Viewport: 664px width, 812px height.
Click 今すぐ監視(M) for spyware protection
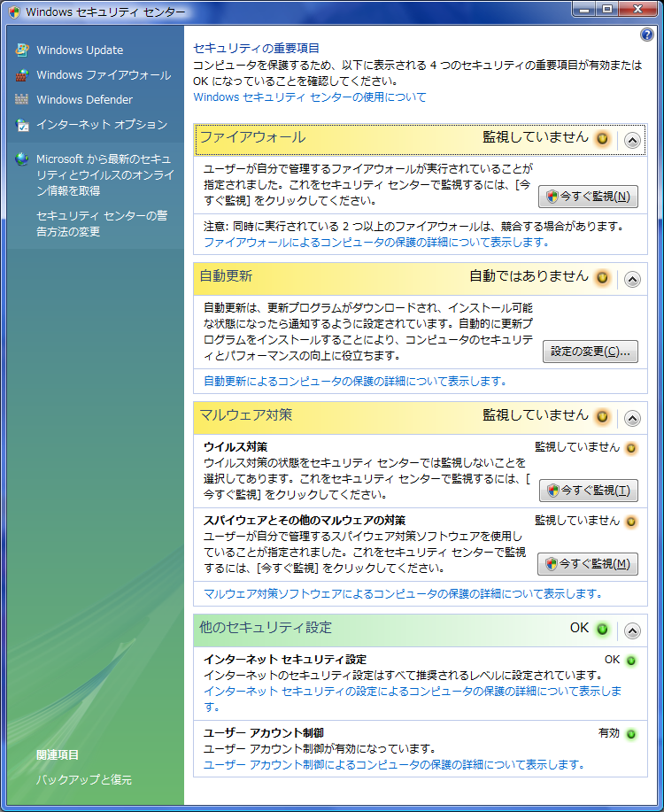587,564
